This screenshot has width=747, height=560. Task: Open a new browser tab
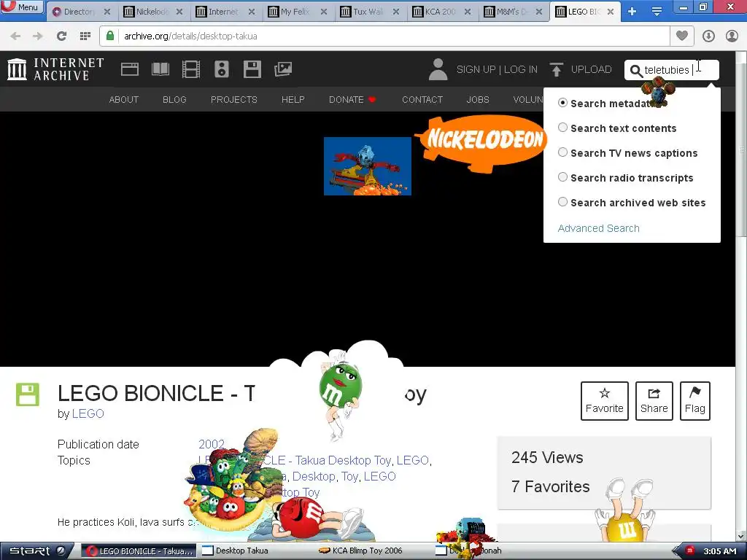pyautogui.click(x=632, y=12)
